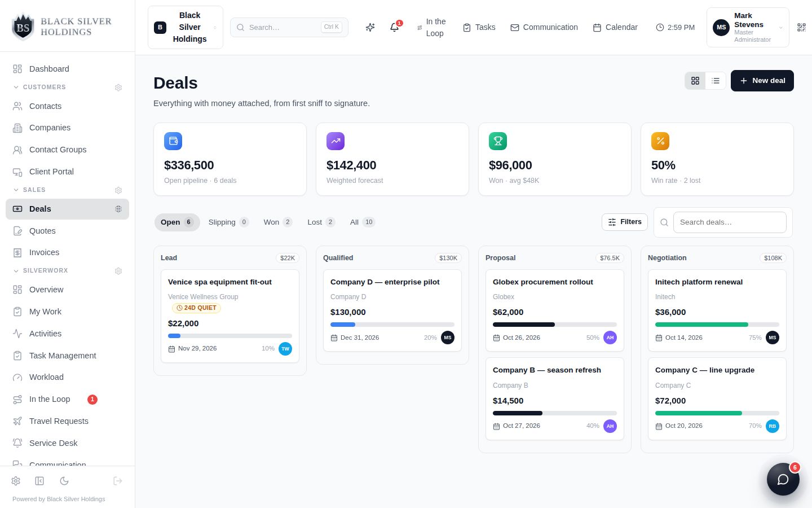812x508 pixels.
Task: Click RB avatar on Company C deal
Action: tap(773, 426)
